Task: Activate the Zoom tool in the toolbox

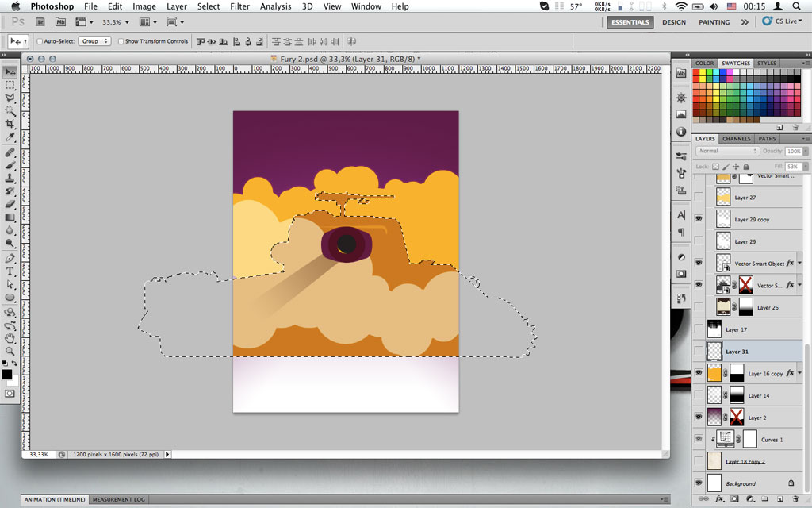Action: tap(10, 351)
